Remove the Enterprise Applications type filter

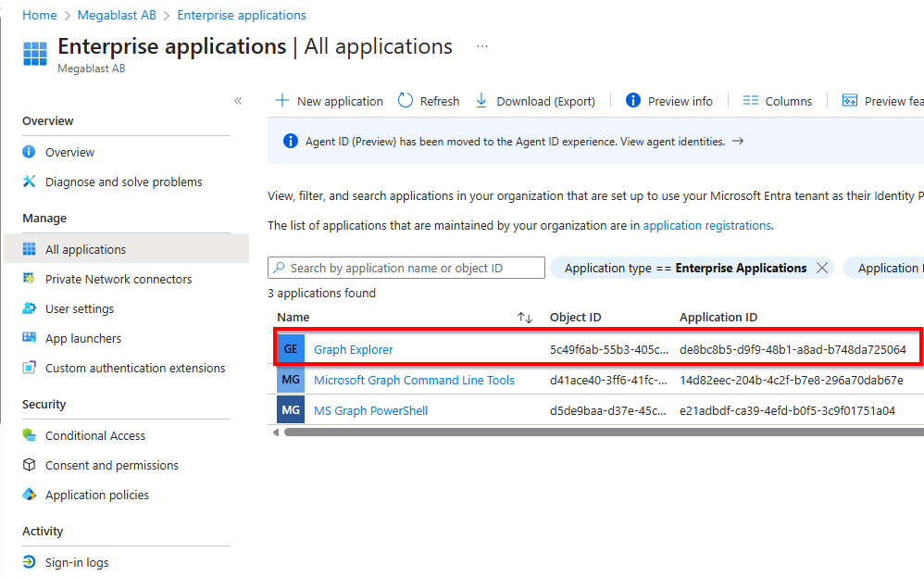click(821, 268)
